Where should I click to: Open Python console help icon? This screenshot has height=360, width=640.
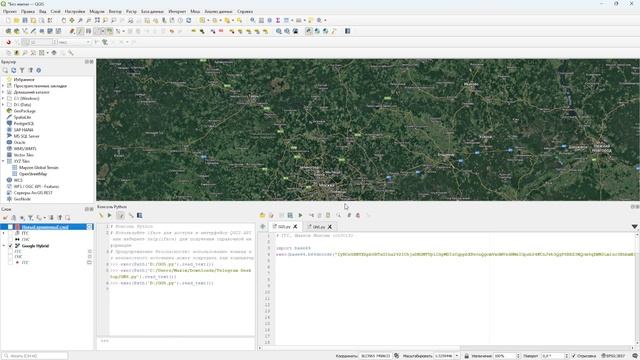pyautogui.click(x=140, y=216)
